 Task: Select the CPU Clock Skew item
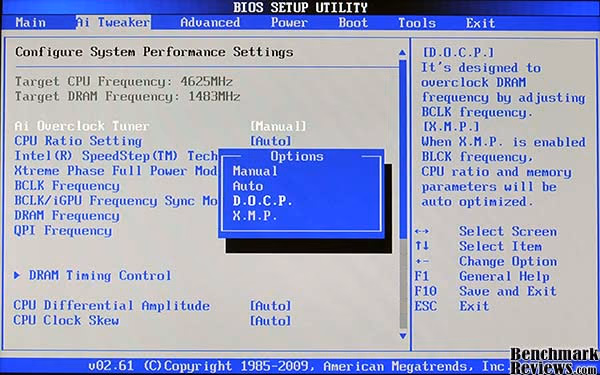66,321
